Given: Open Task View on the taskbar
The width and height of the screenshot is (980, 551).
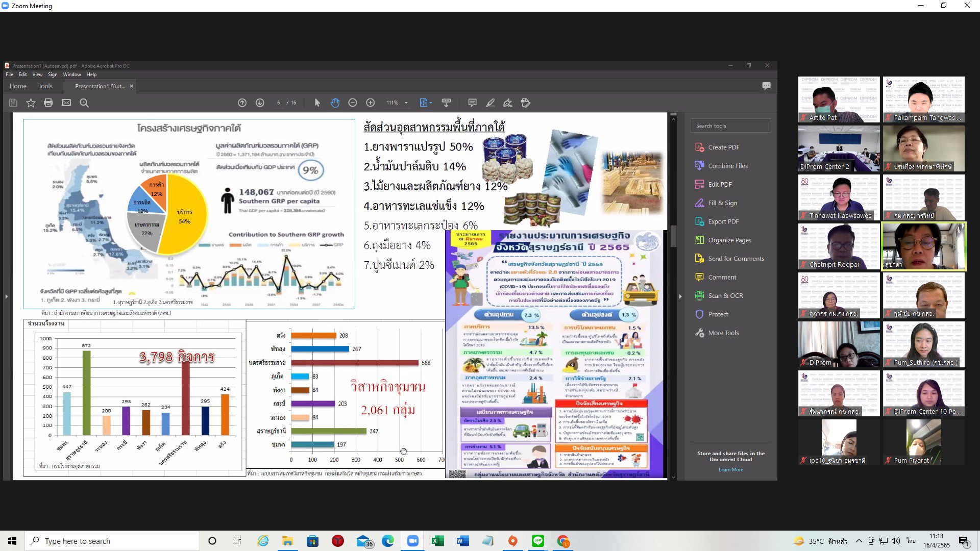Looking at the screenshot, I should click(x=237, y=541).
